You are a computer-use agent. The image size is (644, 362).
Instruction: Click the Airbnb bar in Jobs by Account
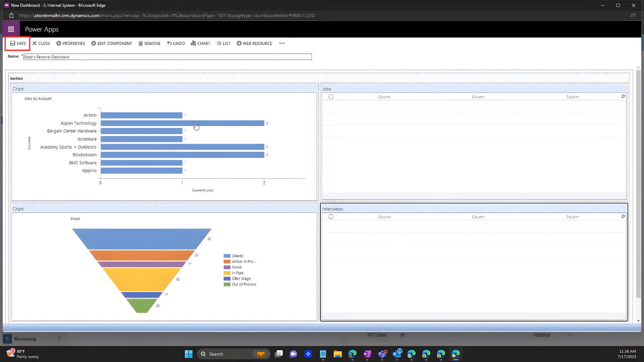tap(142, 115)
